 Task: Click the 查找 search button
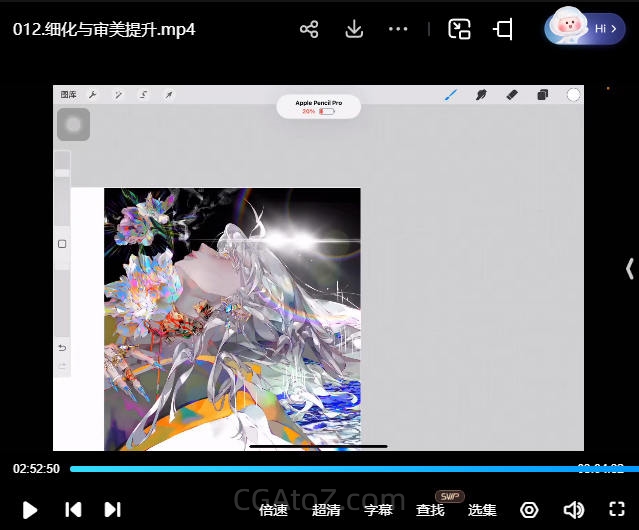point(430,510)
